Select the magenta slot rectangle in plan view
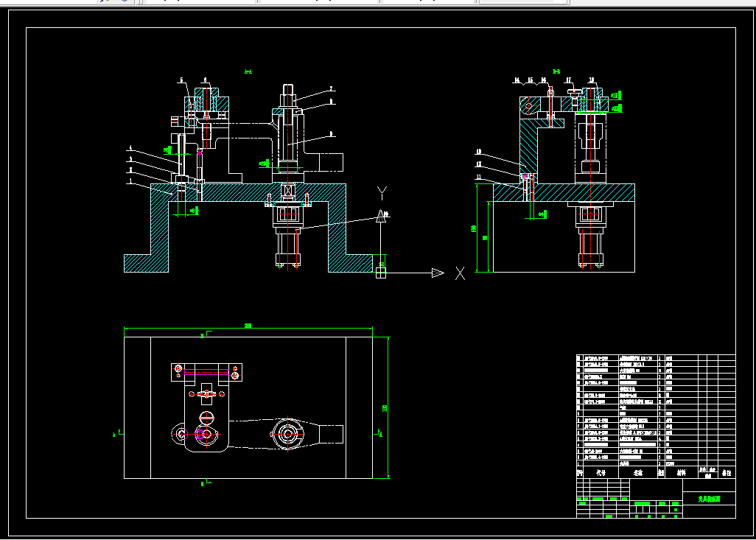The width and height of the screenshot is (756, 540). (206, 372)
